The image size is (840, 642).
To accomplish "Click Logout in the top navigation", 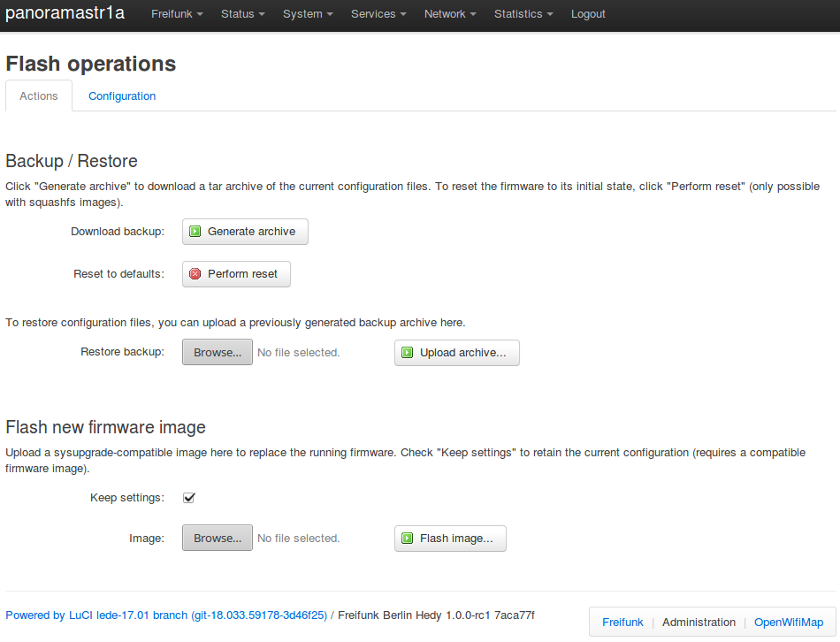I will pyautogui.click(x=588, y=14).
